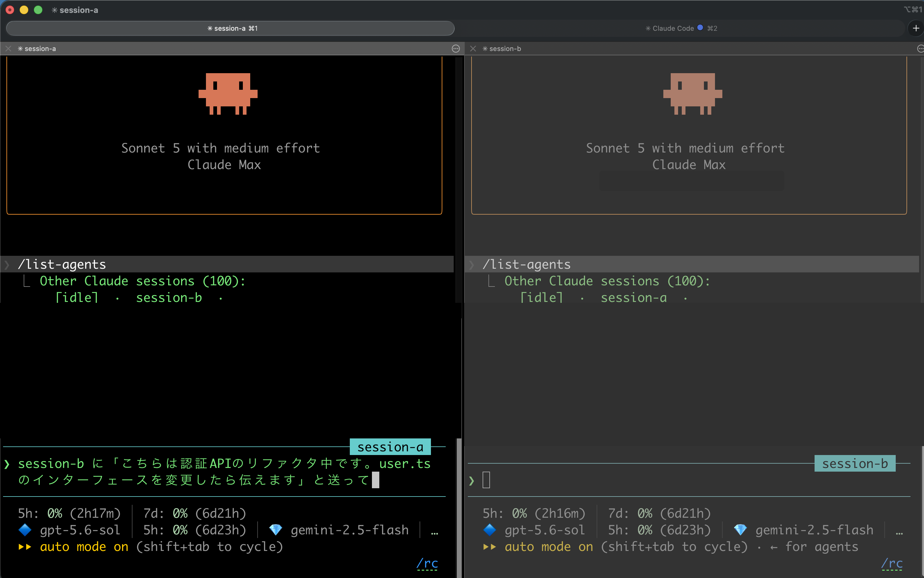Click '[idle]' status in session-b pane
The image size is (924, 578).
click(x=542, y=298)
